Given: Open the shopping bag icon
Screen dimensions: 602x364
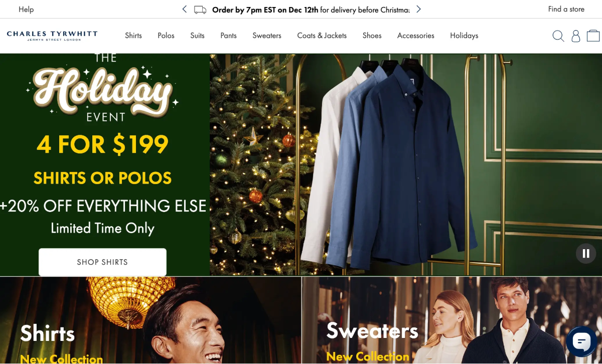Looking at the screenshot, I should point(593,36).
